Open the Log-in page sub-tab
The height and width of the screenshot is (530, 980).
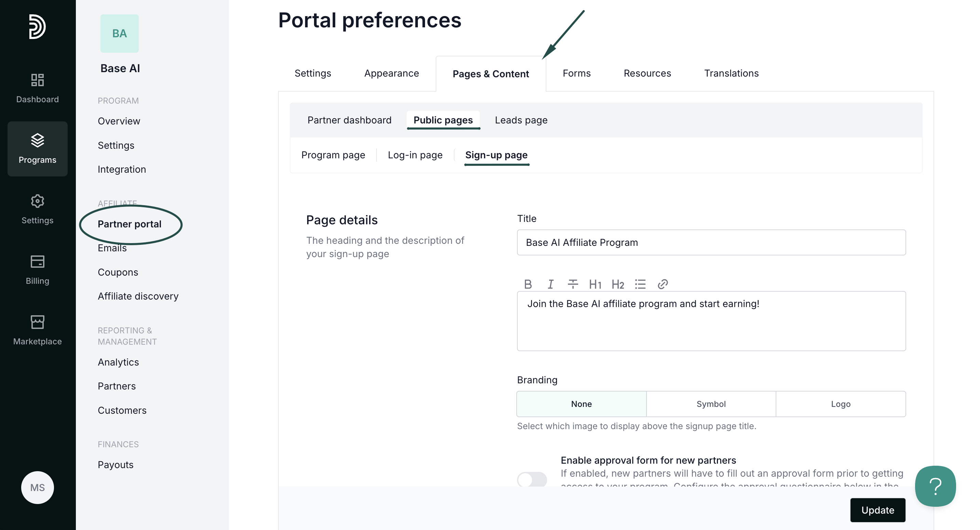pyautogui.click(x=415, y=155)
